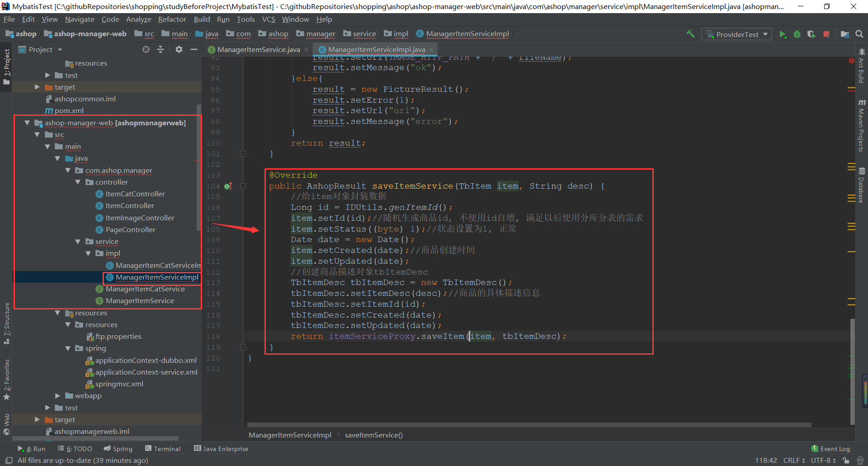The image size is (868, 466).
Task: Toggle tool window bars icon in status bar
Action: [9, 461]
